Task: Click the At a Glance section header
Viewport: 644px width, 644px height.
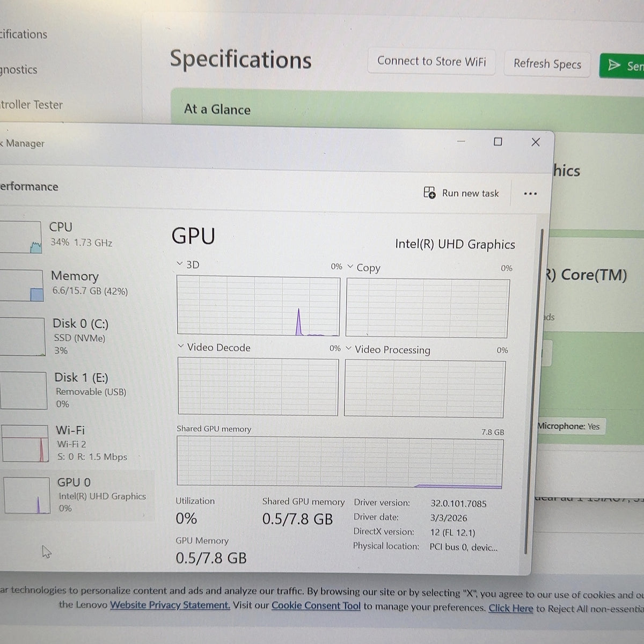Action: tap(217, 109)
